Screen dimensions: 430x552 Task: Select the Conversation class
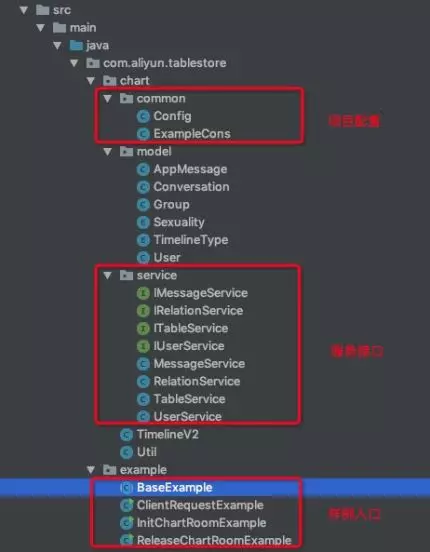click(x=191, y=187)
